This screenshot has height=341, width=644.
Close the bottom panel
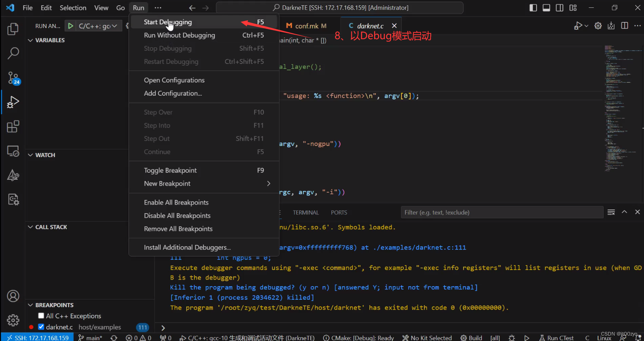pyautogui.click(x=637, y=212)
